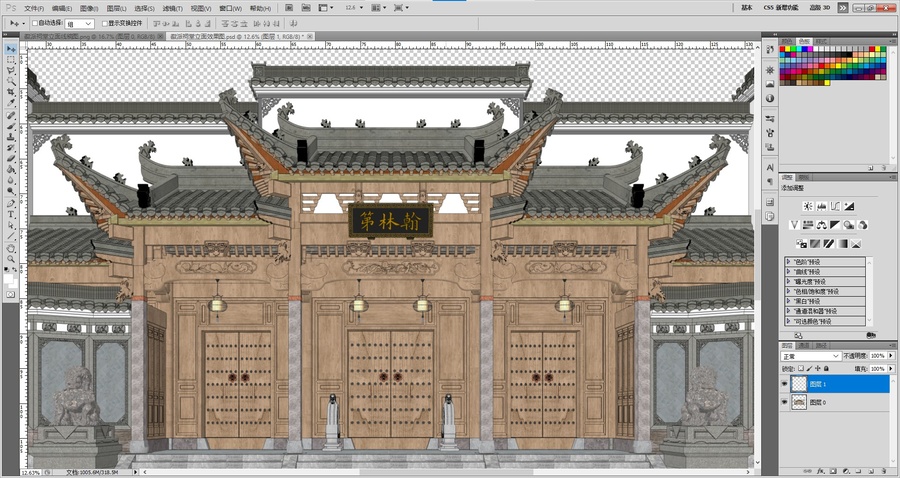Select the Horizontal Type tool
This screenshot has height=478, width=900.
pyautogui.click(x=11, y=215)
